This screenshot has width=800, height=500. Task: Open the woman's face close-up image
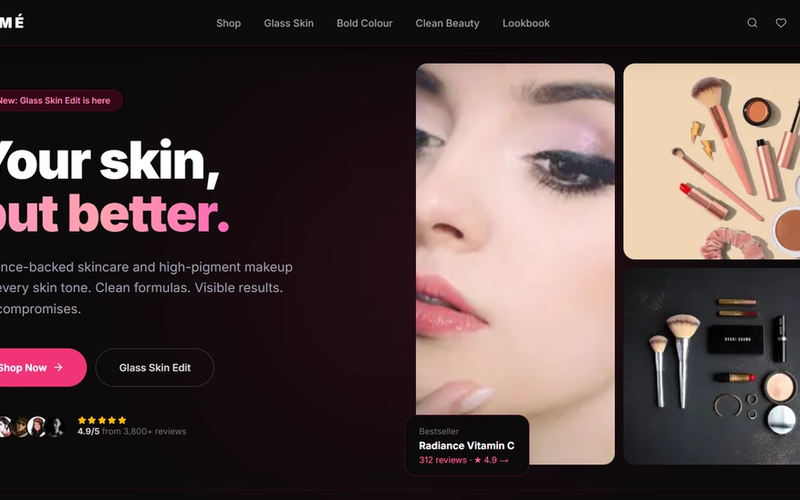pos(515,264)
